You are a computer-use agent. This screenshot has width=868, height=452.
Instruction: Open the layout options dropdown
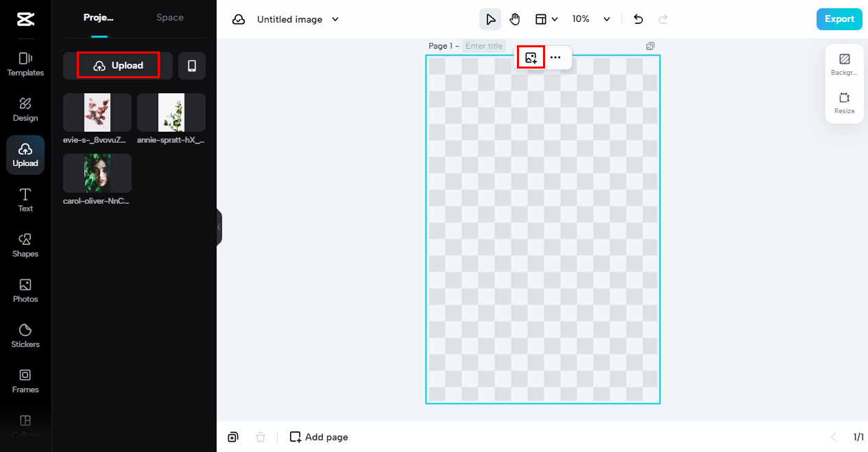click(546, 19)
